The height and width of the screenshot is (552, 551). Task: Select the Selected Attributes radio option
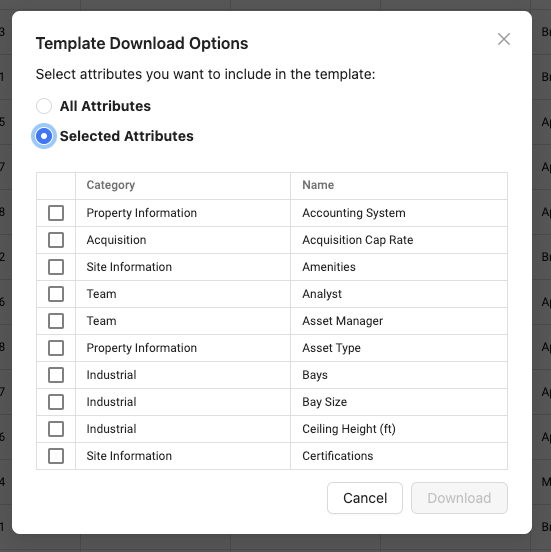pos(44,136)
